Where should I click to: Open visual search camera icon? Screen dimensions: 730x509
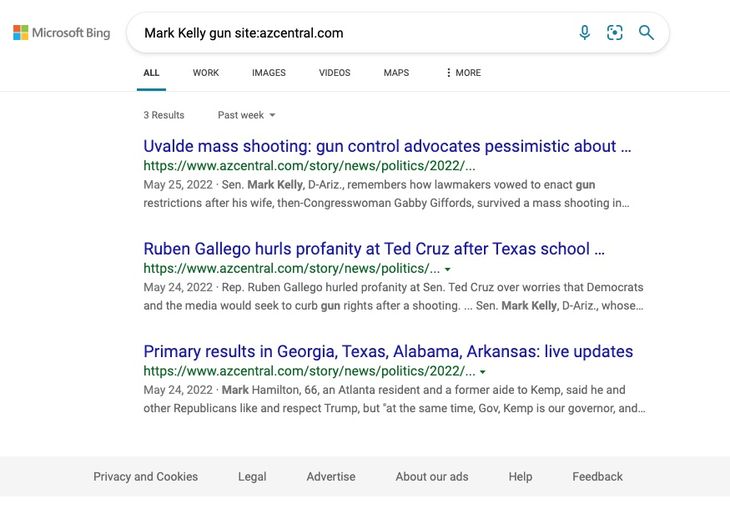tap(615, 33)
